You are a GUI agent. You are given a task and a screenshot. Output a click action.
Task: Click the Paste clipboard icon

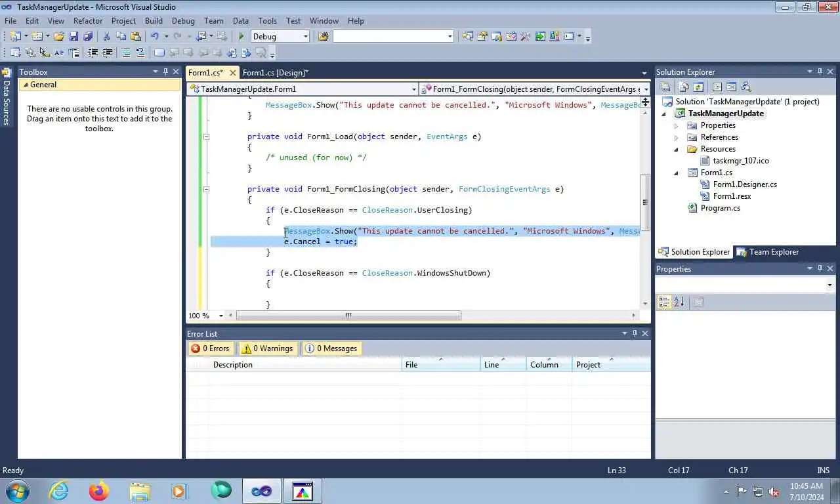(x=136, y=37)
